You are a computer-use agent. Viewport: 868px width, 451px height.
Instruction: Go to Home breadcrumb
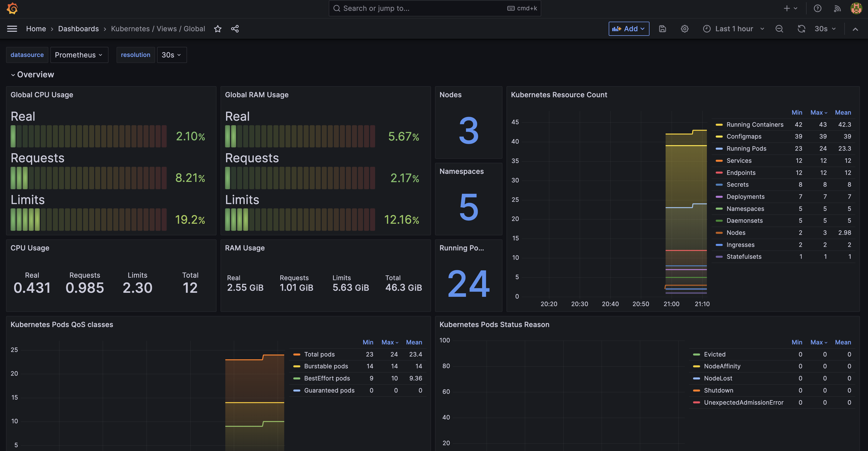click(36, 29)
